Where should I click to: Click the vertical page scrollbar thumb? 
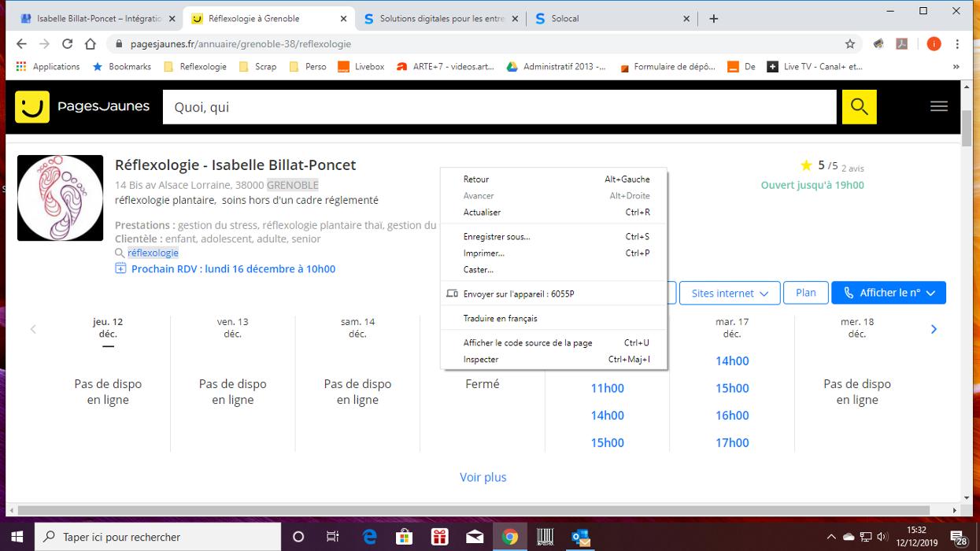point(967,129)
